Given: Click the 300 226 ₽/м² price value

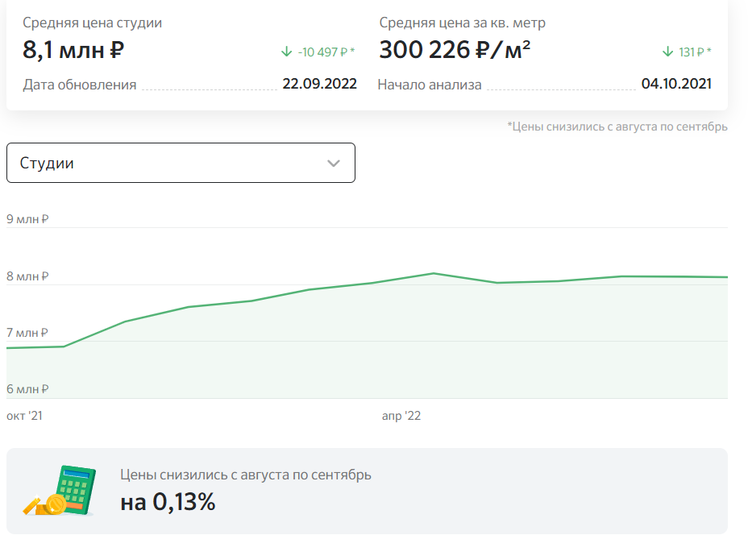Looking at the screenshot, I should 455,50.
